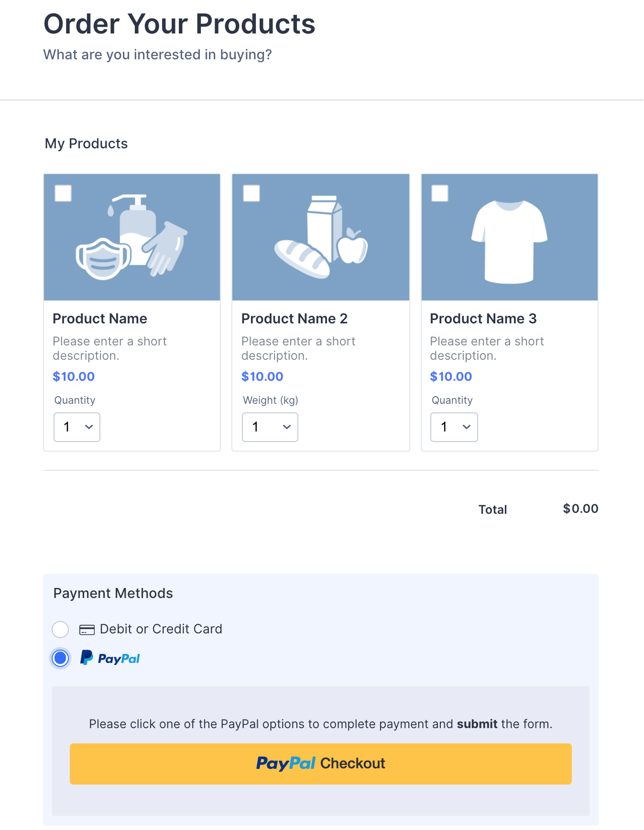Click the groceries image (bread, milk, apple)
Image resolution: width=644 pixels, height=830 pixels.
[321, 237]
